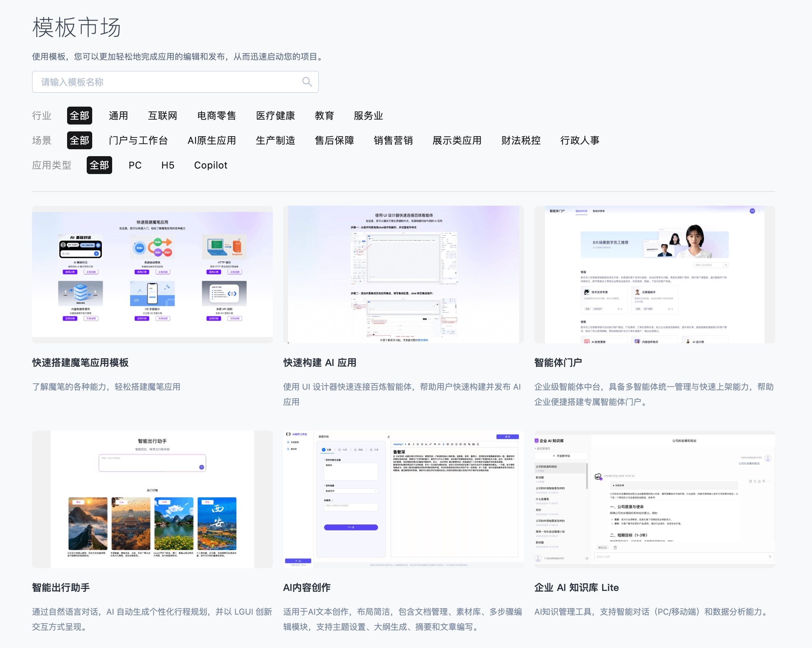Select the 门户与工作台 scene filter
The height and width of the screenshot is (648, 812).
pyautogui.click(x=138, y=140)
